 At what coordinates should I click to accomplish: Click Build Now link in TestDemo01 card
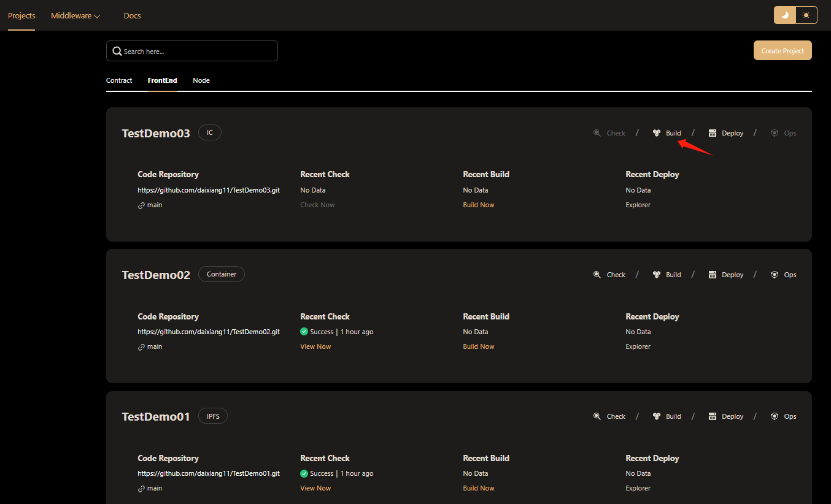[x=479, y=488]
